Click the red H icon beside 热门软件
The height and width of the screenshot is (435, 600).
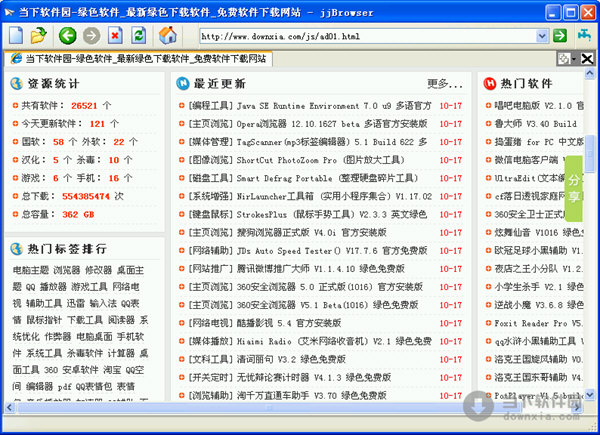pos(489,83)
